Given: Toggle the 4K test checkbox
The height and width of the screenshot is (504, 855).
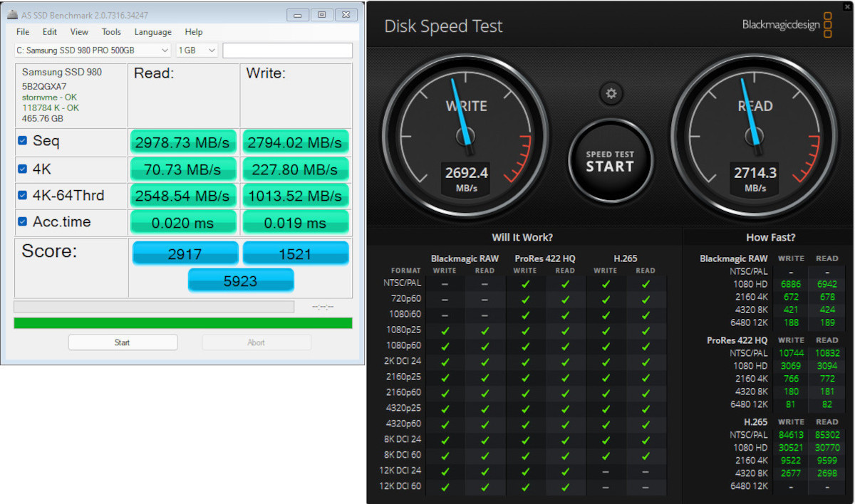Looking at the screenshot, I should pyautogui.click(x=23, y=169).
